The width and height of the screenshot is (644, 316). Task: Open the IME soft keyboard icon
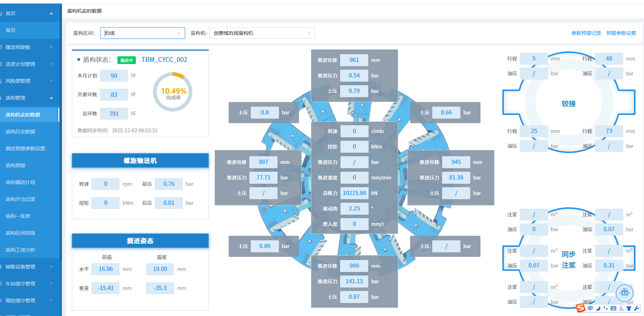coord(613,308)
